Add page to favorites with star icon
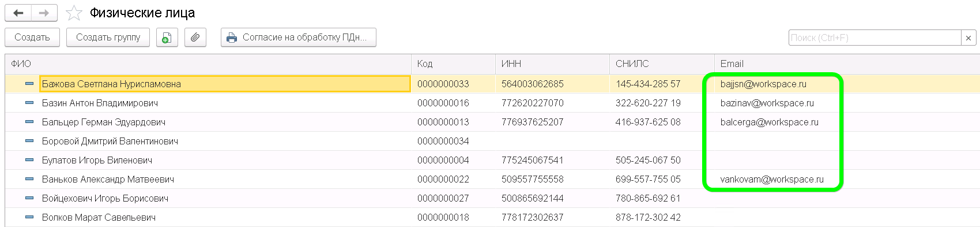The height and width of the screenshot is (227, 980). click(x=74, y=13)
